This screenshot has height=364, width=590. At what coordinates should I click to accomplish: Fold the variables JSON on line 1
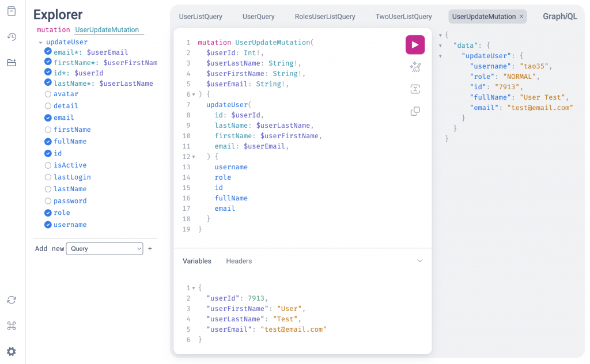coord(194,288)
